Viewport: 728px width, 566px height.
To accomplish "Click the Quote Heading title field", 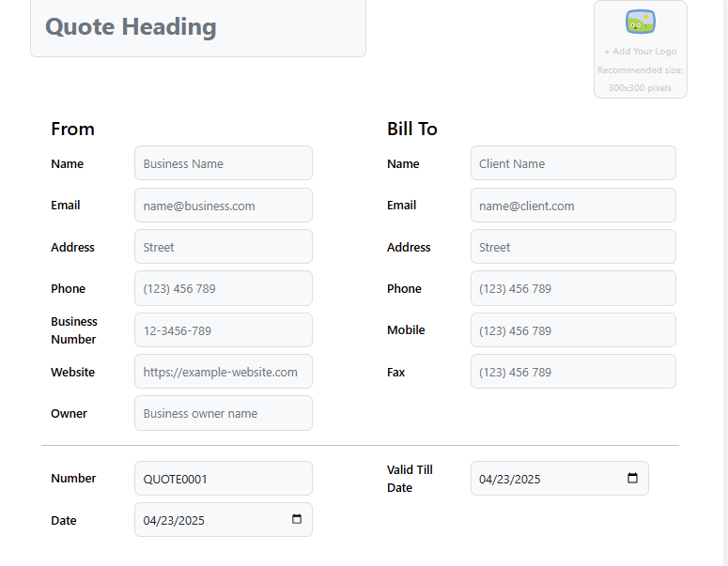I will pyautogui.click(x=197, y=28).
